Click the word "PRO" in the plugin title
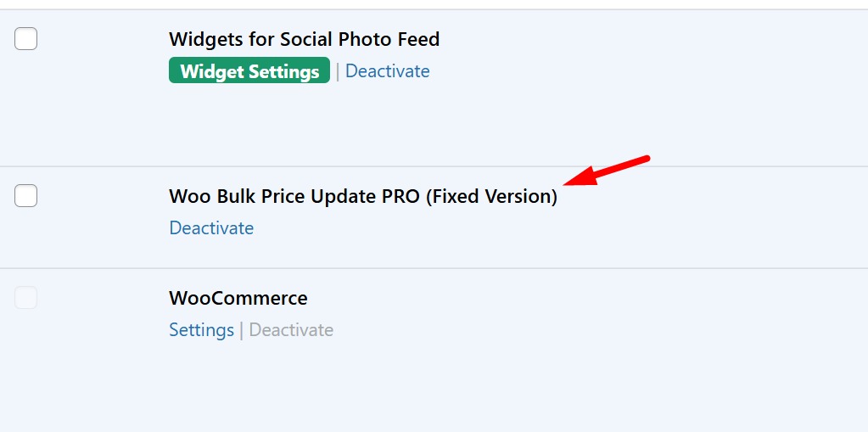The width and height of the screenshot is (868, 432). 400,196
